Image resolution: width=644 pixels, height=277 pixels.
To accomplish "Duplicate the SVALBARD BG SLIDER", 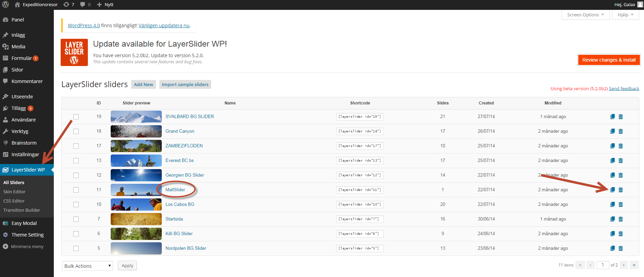I will 612,117.
